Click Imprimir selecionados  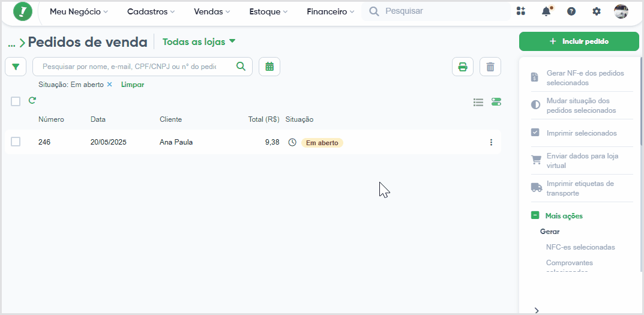pyautogui.click(x=582, y=133)
